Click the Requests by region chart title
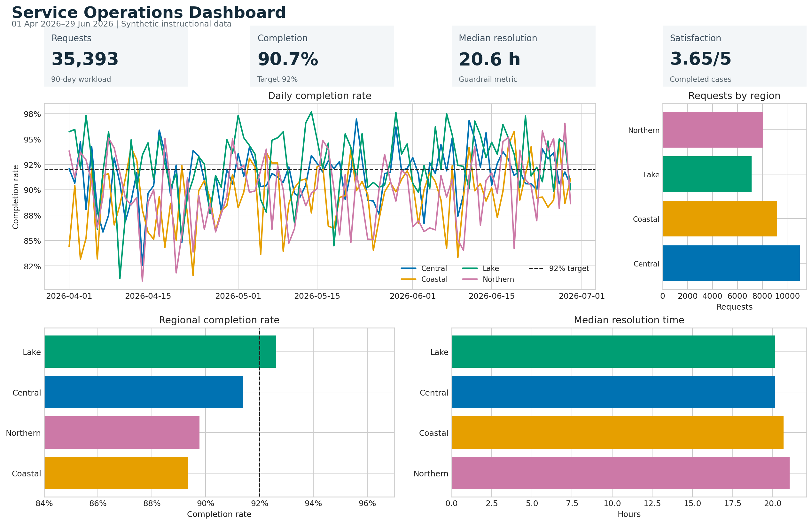Viewport: 812px width, 524px height. [734, 96]
